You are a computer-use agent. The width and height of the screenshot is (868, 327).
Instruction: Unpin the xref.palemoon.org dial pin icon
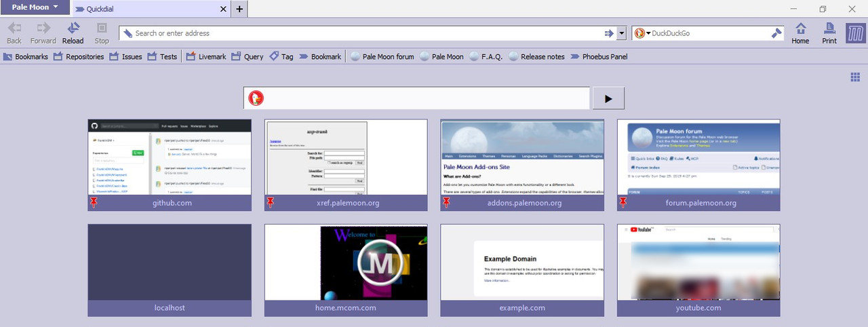270,202
